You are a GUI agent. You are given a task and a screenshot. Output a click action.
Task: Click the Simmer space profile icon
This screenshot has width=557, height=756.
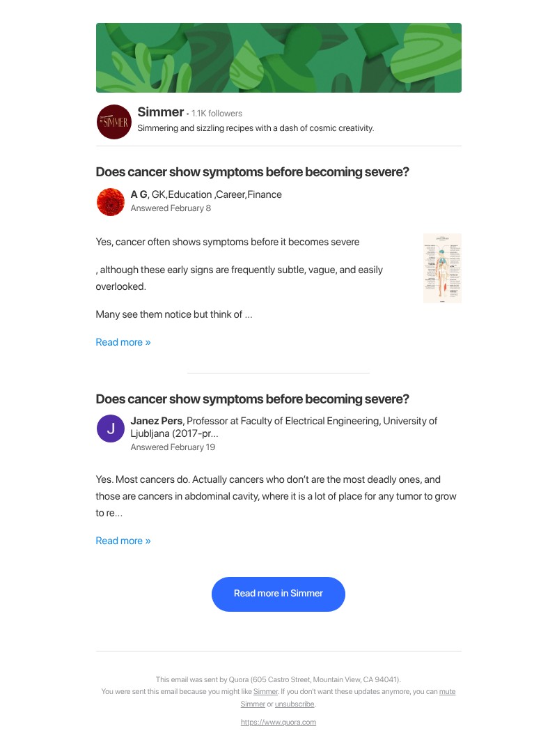click(x=113, y=121)
